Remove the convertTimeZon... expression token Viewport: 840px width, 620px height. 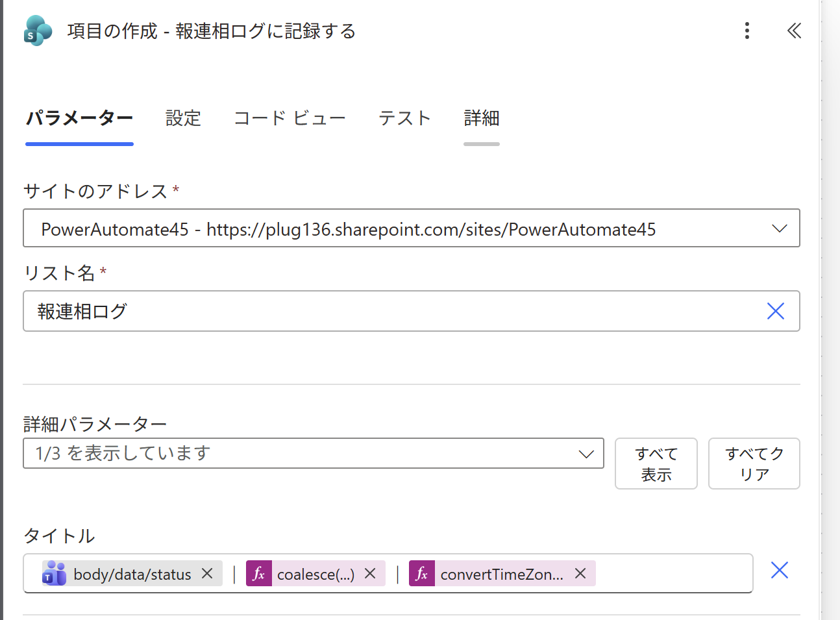coord(580,573)
